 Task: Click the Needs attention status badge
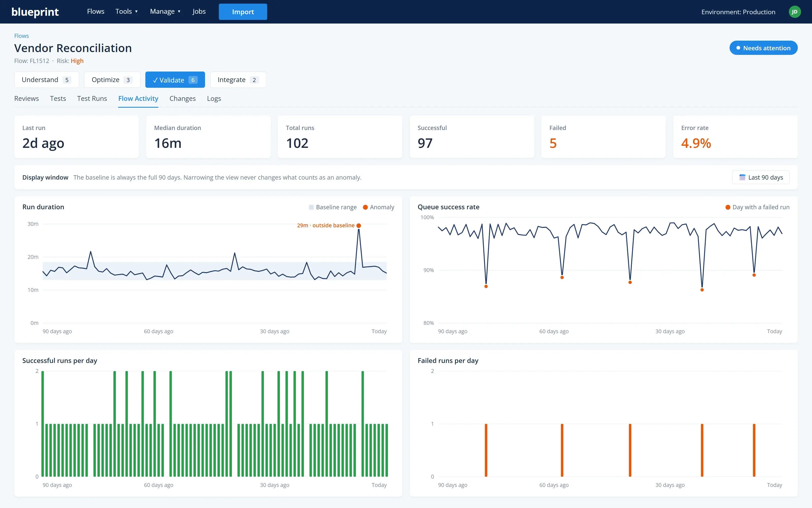pyautogui.click(x=763, y=48)
